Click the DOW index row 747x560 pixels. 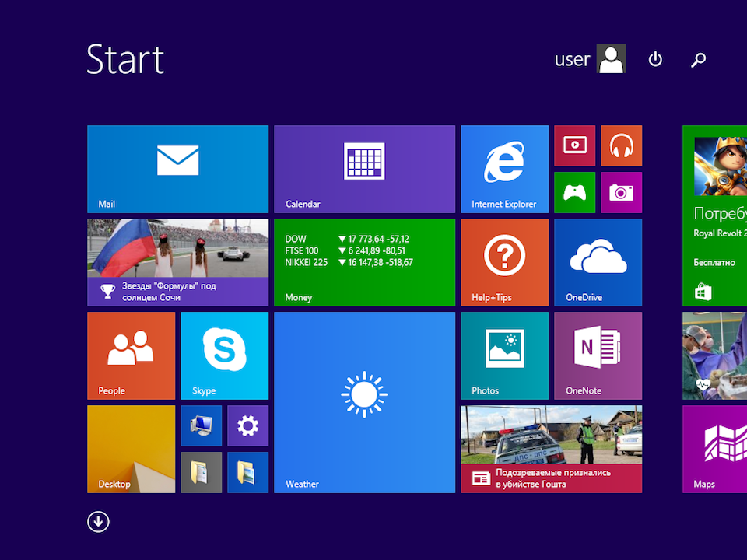click(347, 239)
